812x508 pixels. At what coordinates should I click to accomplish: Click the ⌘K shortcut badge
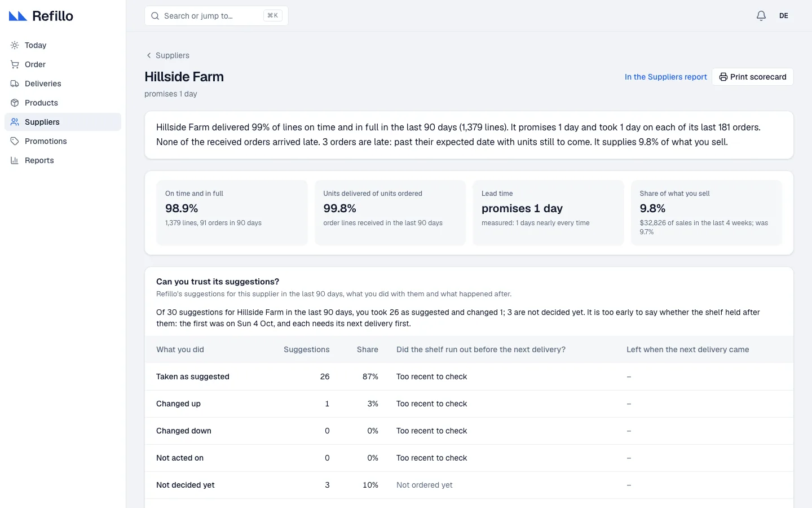(273, 16)
